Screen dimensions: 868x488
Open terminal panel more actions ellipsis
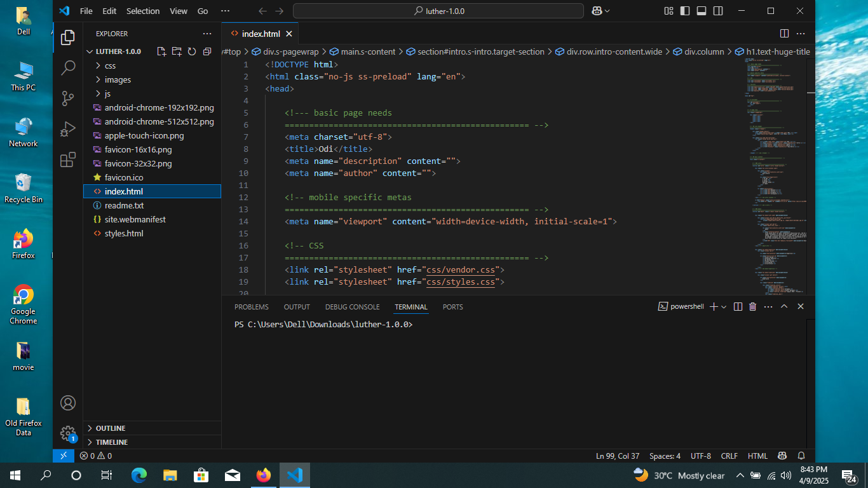coord(768,306)
